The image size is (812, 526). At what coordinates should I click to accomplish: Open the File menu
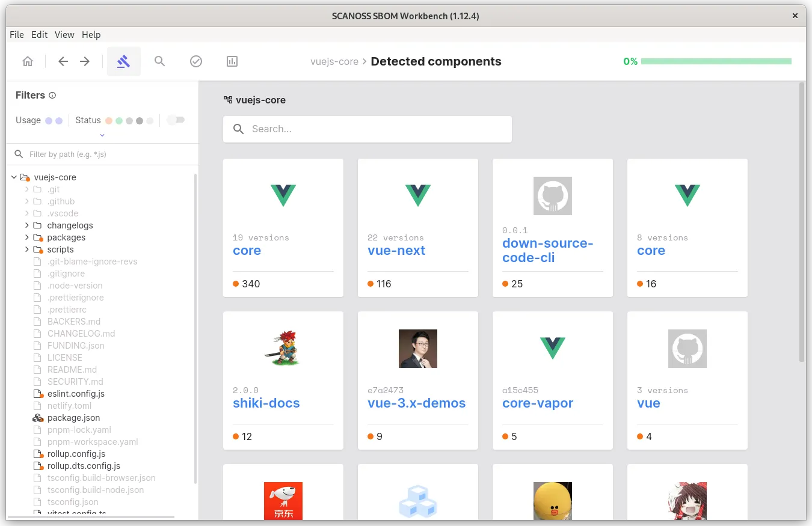point(17,35)
